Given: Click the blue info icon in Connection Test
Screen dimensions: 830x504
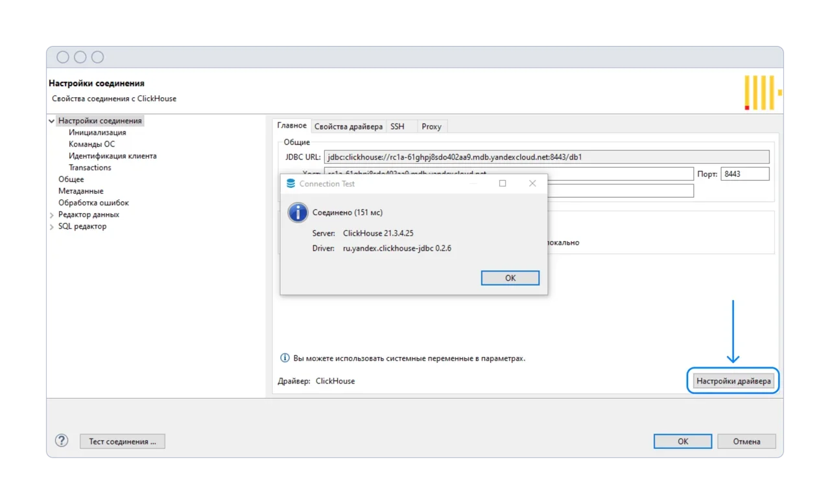Looking at the screenshot, I should click(298, 212).
